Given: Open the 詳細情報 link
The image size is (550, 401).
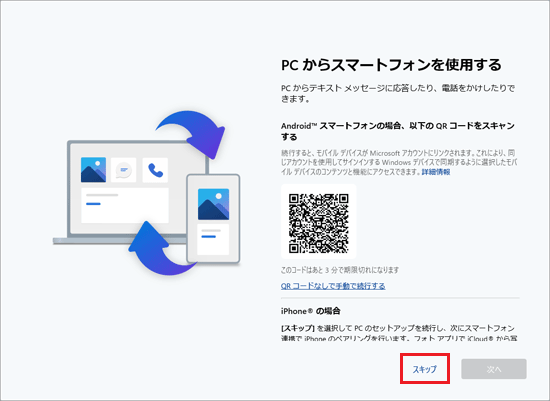Looking at the screenshot, I should pos(436,172).
